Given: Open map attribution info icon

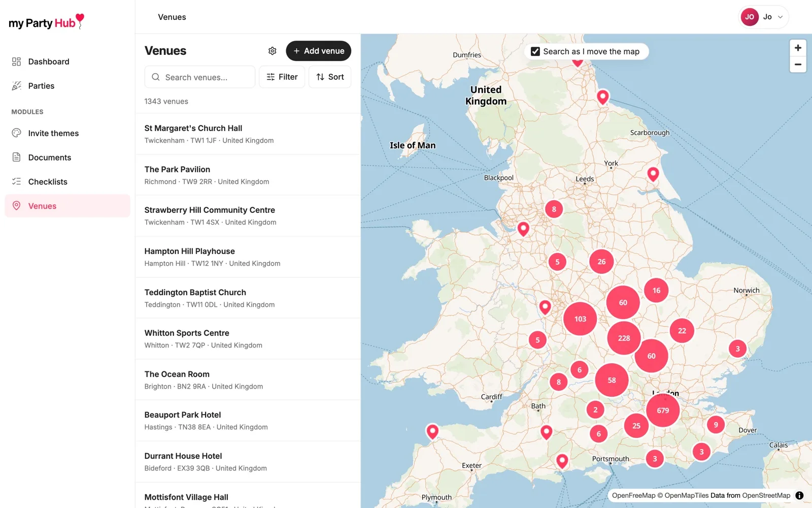Looking at the screenshot, I should pyautogui.click(x=799, y=495).
